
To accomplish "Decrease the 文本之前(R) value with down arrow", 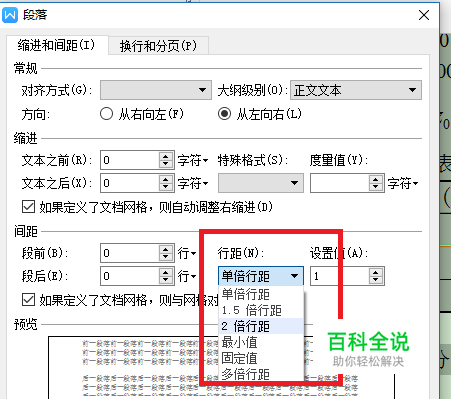I will pyautogui.click(x=166, y=165).
